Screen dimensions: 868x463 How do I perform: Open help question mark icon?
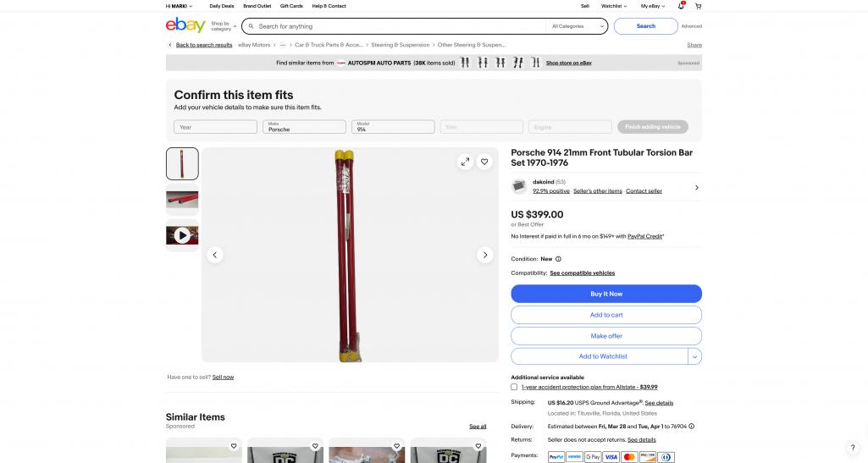click(x=853, y=448)
